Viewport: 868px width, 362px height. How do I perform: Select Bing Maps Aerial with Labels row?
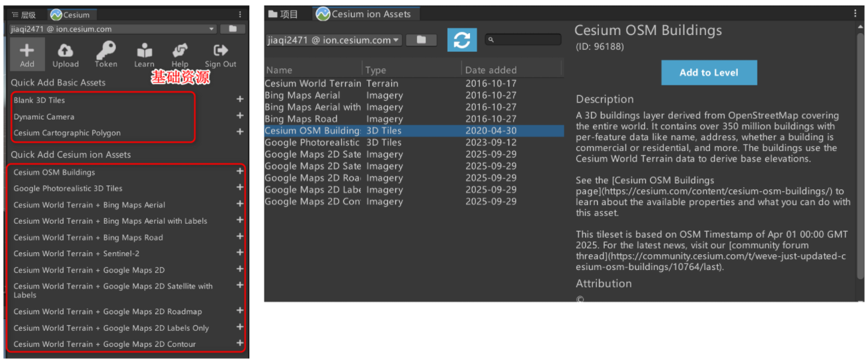pyautogui.click(x=414, y=107)
